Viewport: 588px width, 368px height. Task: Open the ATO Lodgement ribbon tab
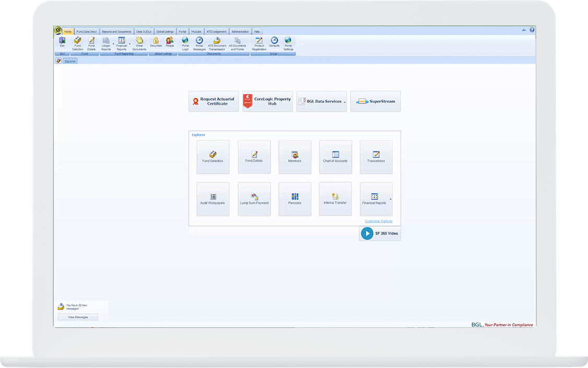tap(216, 31)
